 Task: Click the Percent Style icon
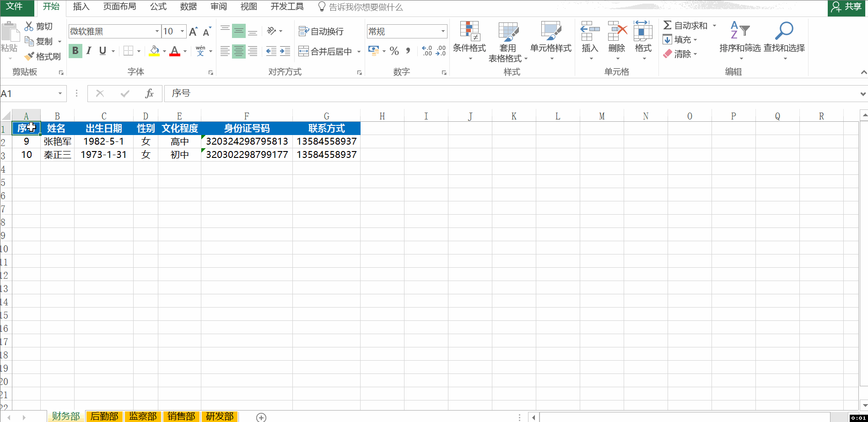394,51
